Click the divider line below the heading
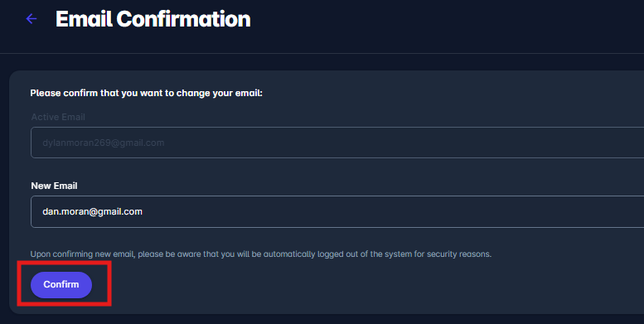Viewport: 644px width, 324px height. tap(322, 53)
